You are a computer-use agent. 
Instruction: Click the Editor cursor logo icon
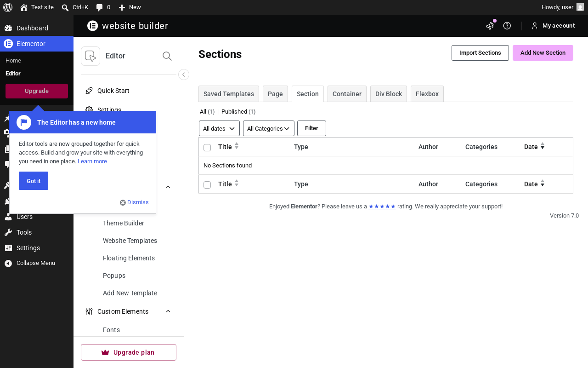pos(90,56)
